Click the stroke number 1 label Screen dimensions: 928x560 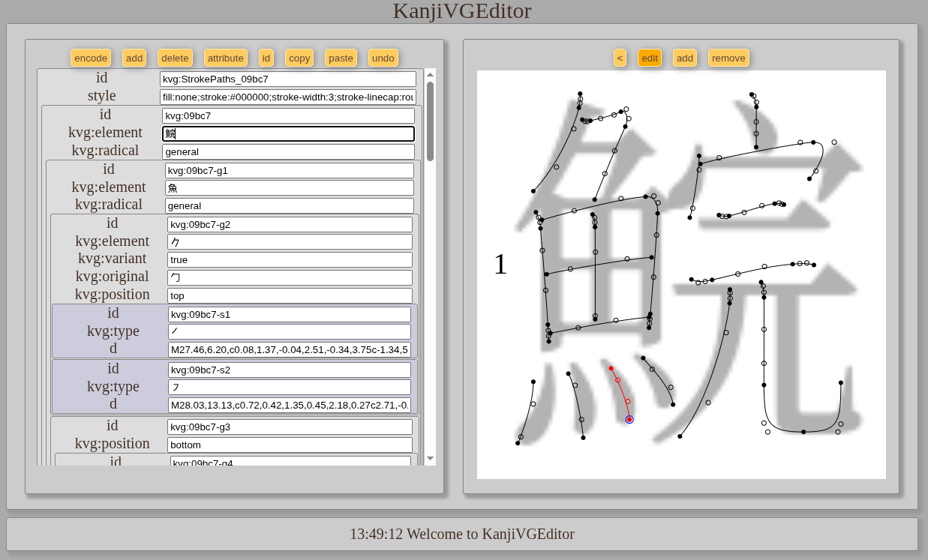pos(500,264)
